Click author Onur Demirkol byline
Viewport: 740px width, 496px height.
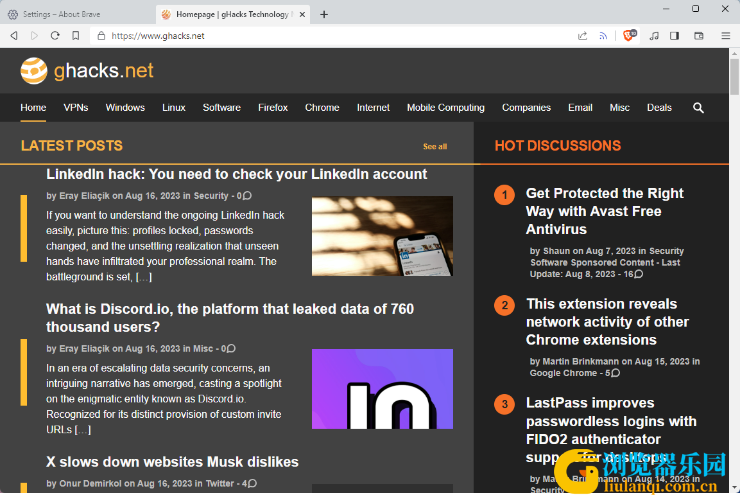(90, 483)
